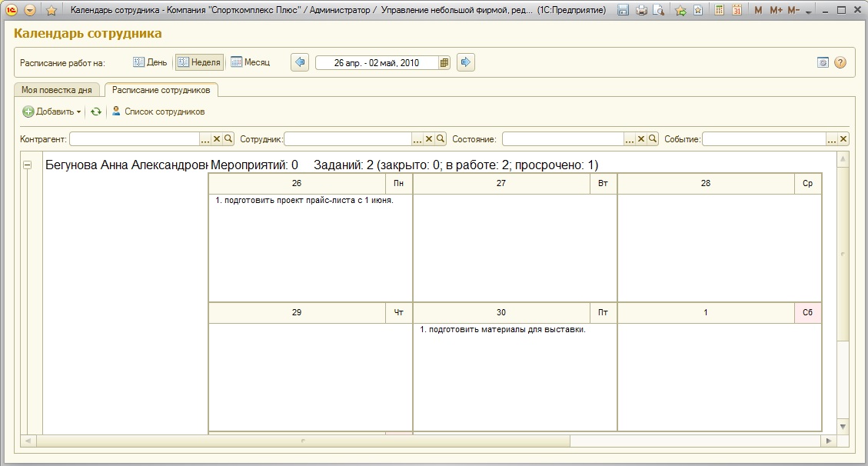
Task: Click the Save icon in title bar
Action: (624, 10)
